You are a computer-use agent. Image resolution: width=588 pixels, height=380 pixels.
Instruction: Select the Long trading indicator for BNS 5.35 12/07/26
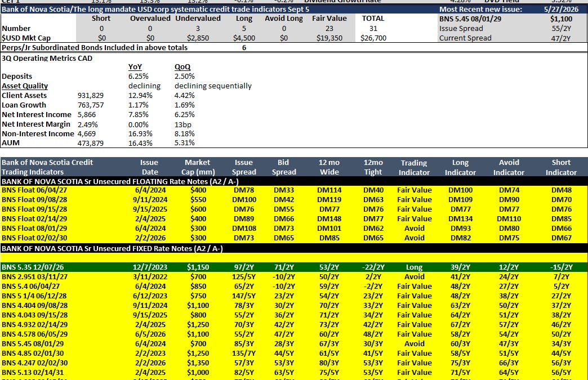tap(415, 267)
